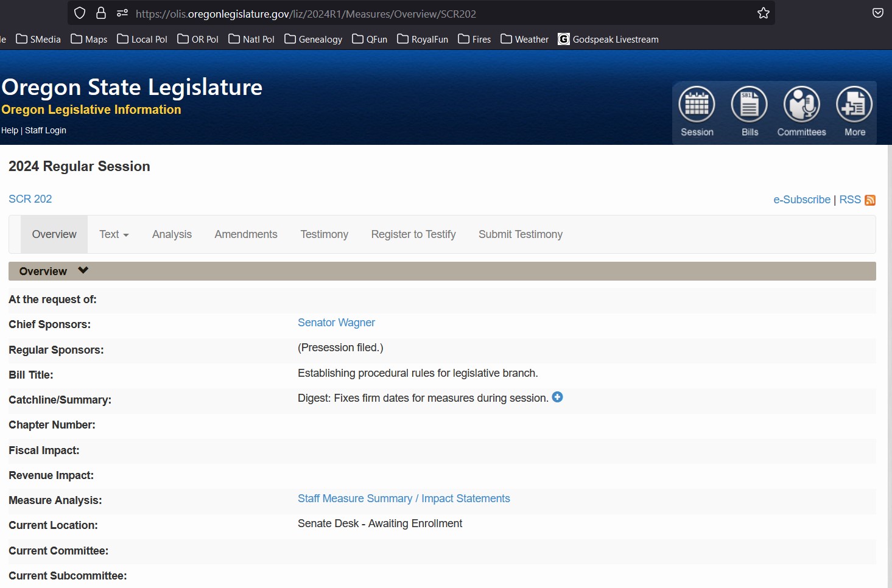Screen dimensions: 892x588
Task: Open the Godspeak Livestream bookmark
Action: 608,39
